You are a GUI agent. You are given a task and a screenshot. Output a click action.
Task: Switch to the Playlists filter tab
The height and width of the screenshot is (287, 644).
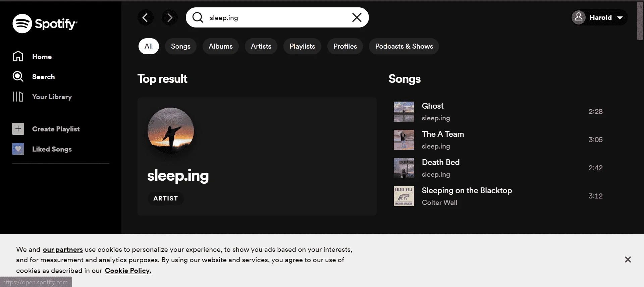[x=302, y=46]
